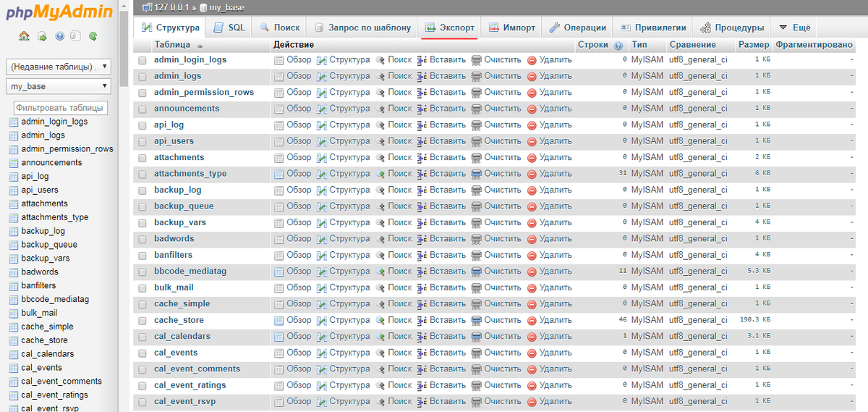
Task: Click red Удалить icon for api_users row
Action: point(532,141)
